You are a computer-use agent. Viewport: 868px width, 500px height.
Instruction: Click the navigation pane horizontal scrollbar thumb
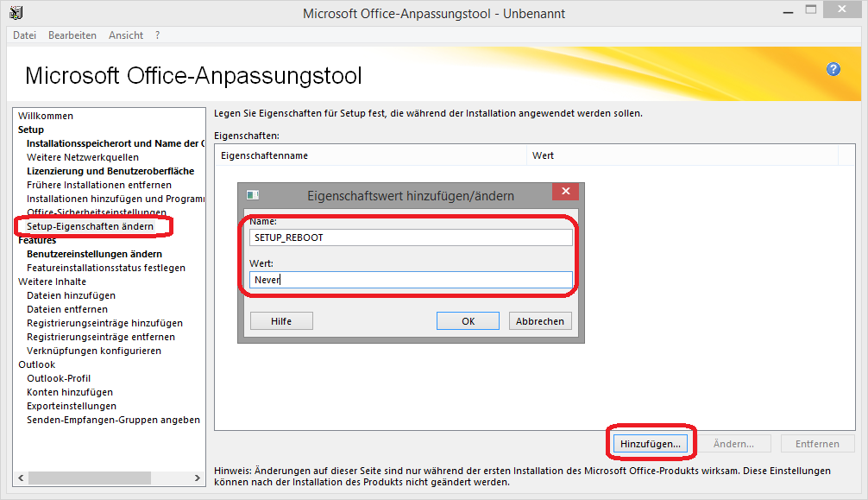(x=90, y=478)
